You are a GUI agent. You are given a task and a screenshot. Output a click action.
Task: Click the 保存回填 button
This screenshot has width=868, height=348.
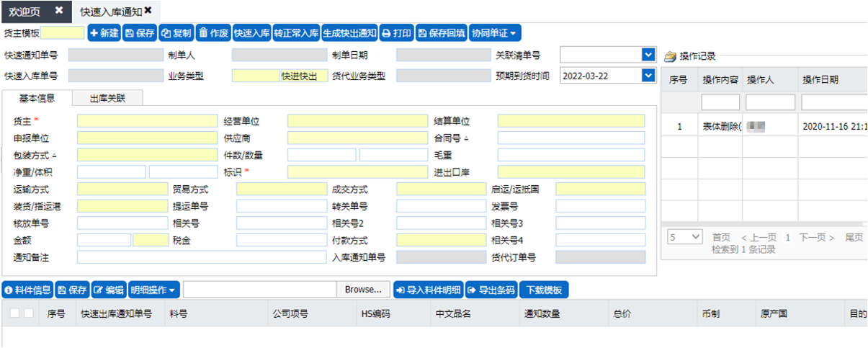[x=441, y=33]
